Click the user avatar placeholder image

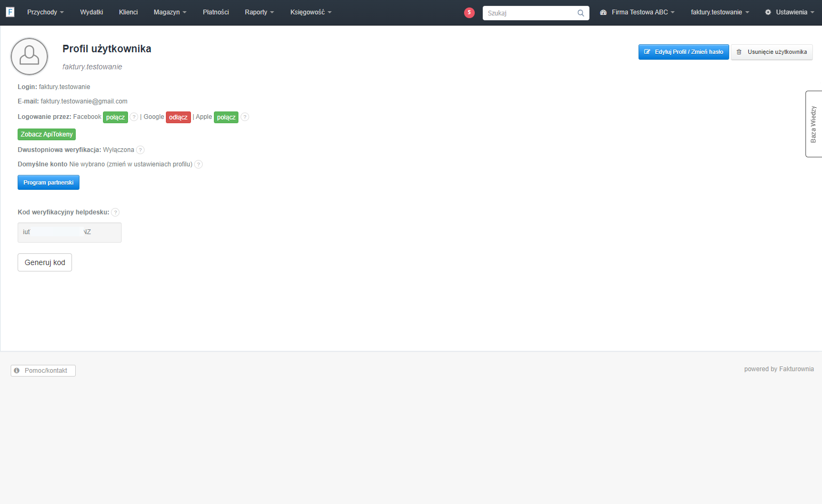[29, 57]
